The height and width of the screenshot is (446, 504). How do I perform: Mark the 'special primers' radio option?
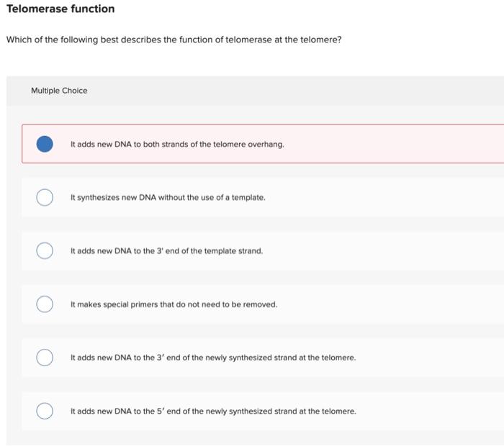coord(45,304)
